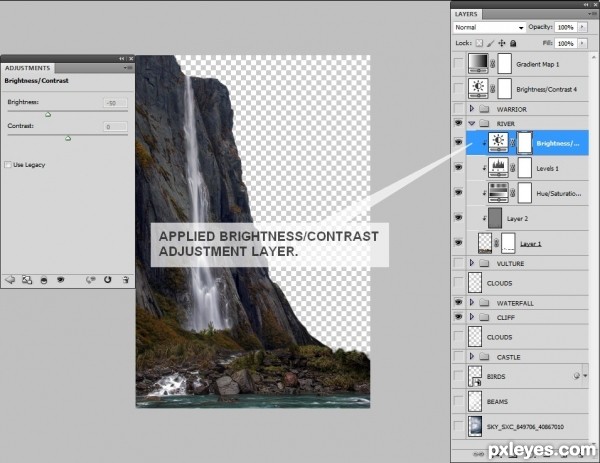
Task: Select the LAYERS panel tab
Action: (x=466, y=14)
